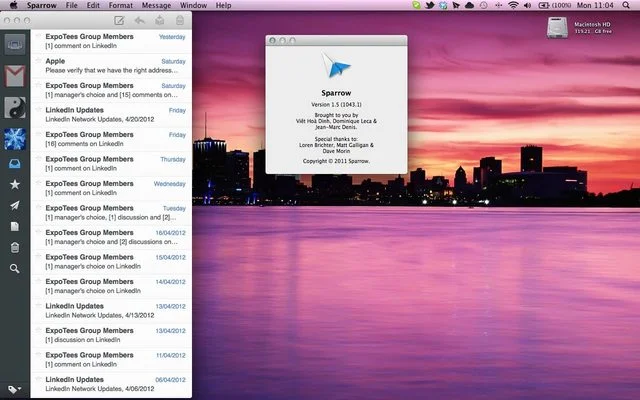This screenshot has height=400, width=640.
Task: Click the Archive toolbar icon
Action: click(160, 20)
